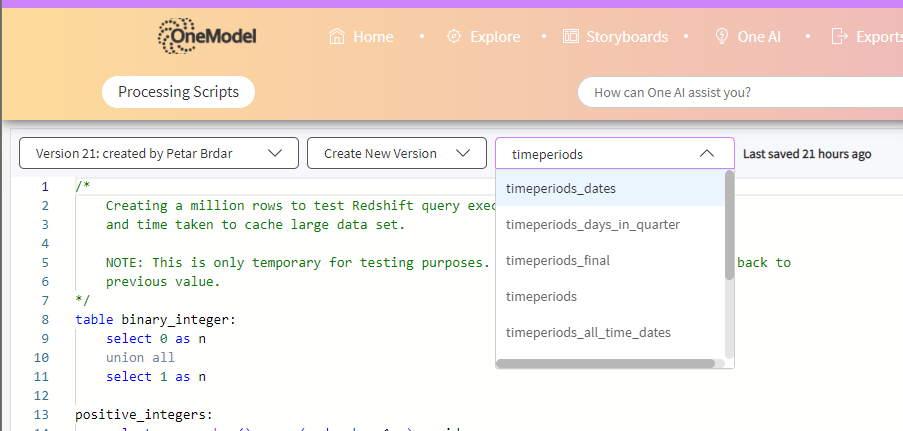This screenshot has height=431, width=903.
Task: Click the Storyboards panel icon
Action: pos(571,37)
